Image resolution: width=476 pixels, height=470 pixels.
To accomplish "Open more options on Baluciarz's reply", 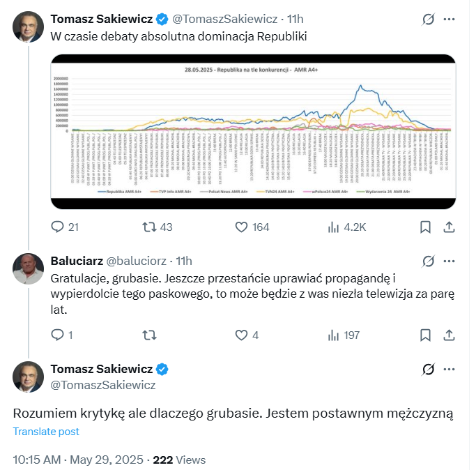I will [x=450, y=261].
